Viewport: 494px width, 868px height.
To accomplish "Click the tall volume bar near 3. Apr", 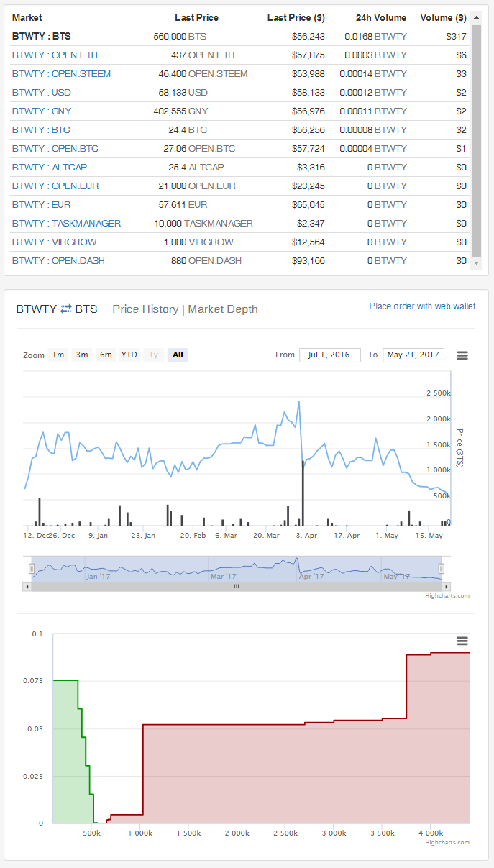I will click(303, 493).
